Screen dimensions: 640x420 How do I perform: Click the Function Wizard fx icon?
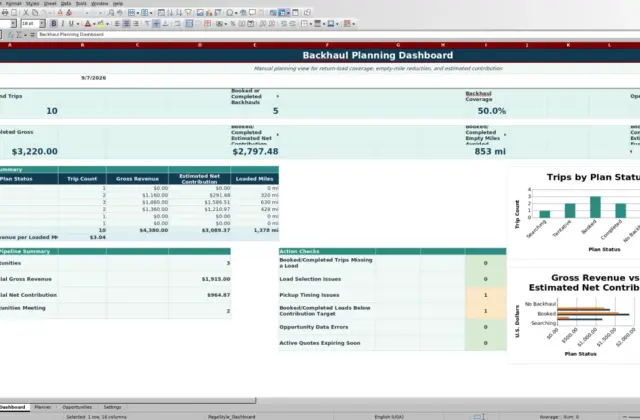11,35
